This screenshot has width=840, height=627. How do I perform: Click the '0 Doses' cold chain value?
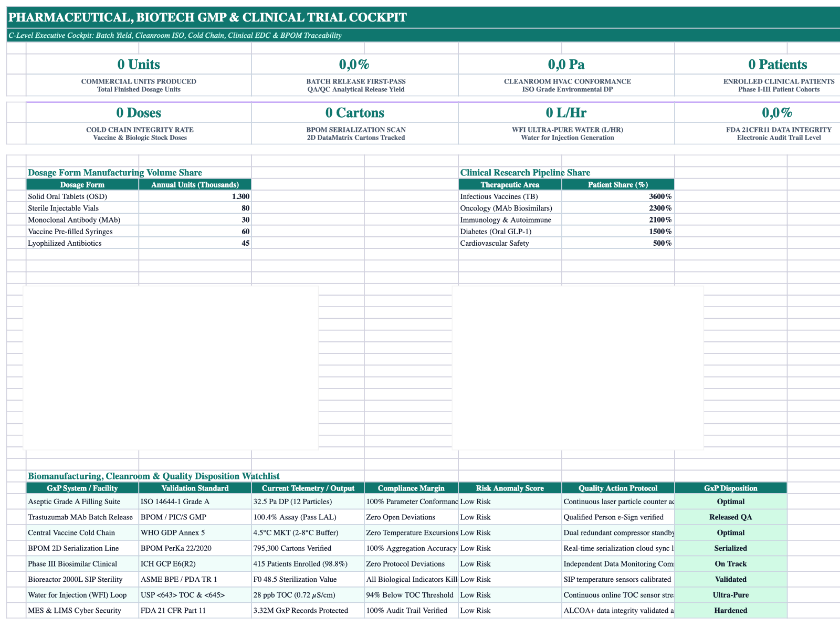click(x=139, y=113)
